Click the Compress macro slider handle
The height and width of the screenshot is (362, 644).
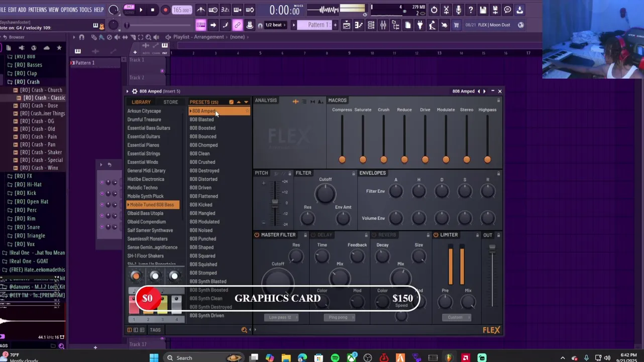(342, 160)
